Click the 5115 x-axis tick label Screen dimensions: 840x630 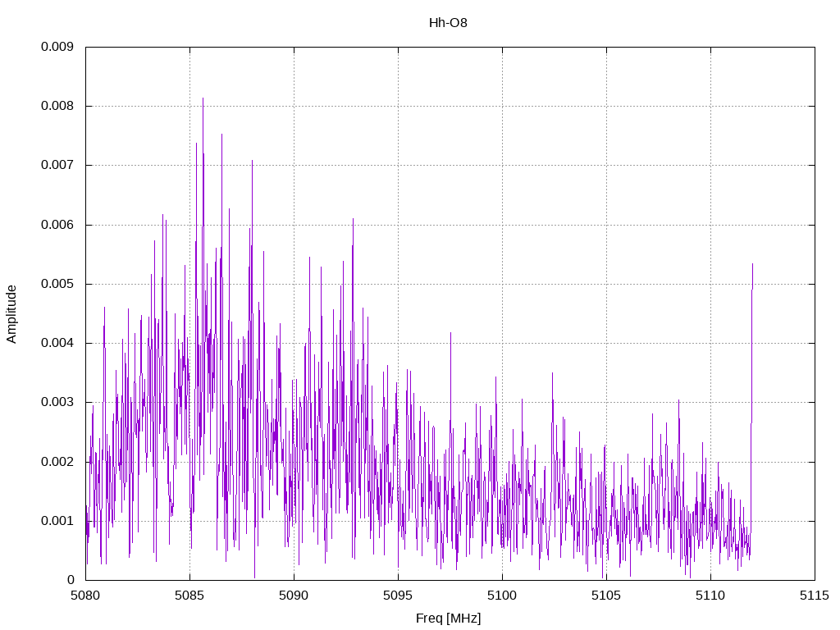coord(815,596)
